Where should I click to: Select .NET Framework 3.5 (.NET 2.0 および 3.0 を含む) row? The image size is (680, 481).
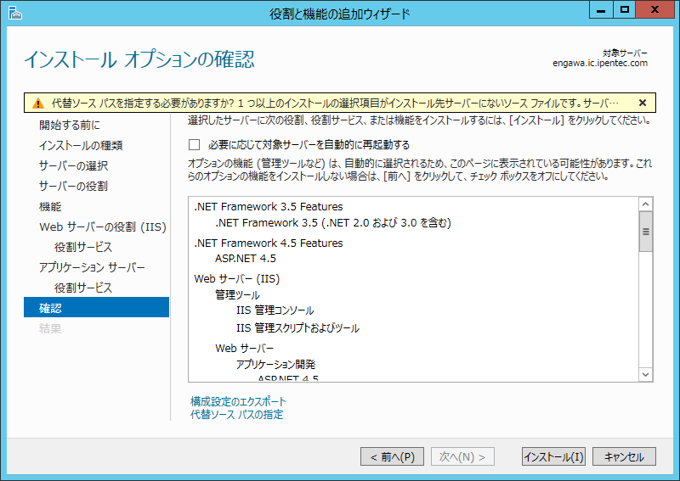pyautogui.click(x=333, y=223)
